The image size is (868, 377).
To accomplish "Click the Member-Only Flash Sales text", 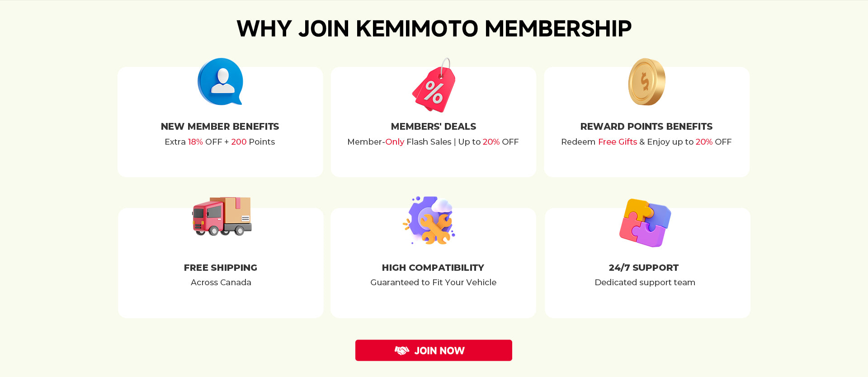I will click(x=433, y=142).
